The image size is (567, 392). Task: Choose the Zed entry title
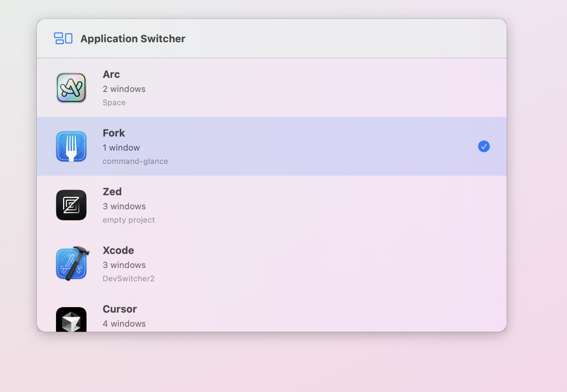coord(112,192)
